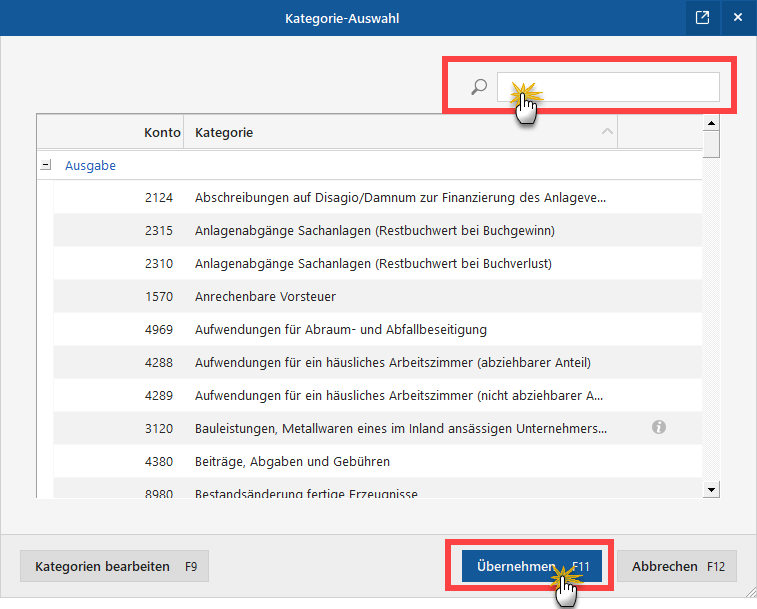Collapse the Ausgabe group
The width and height of the screenshot is (757, 609).
click(46, 165)
